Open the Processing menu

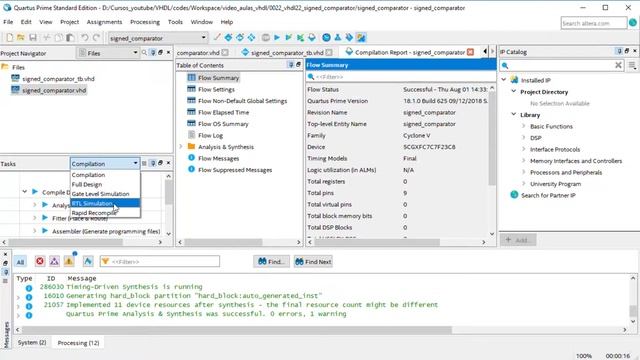(x=145, y=22)
